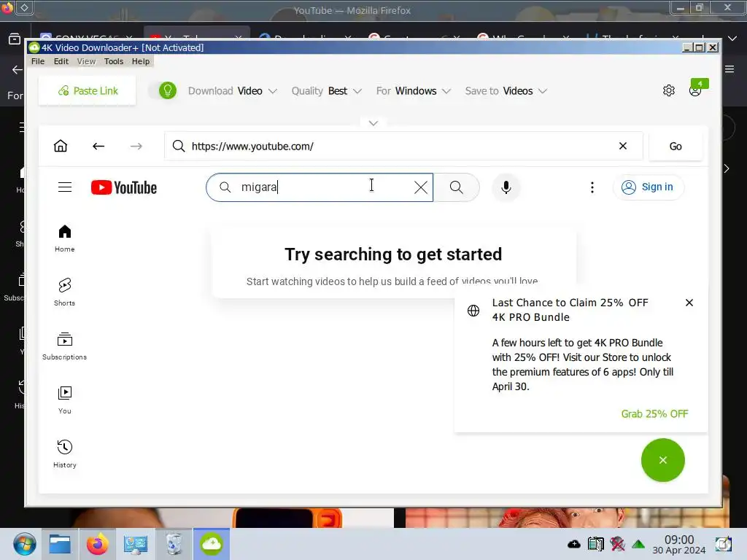The height and width of the screenshot is (560, 747).
Task: Open YouTube's three-dot settings menu
Action: [x=592, y=187]
